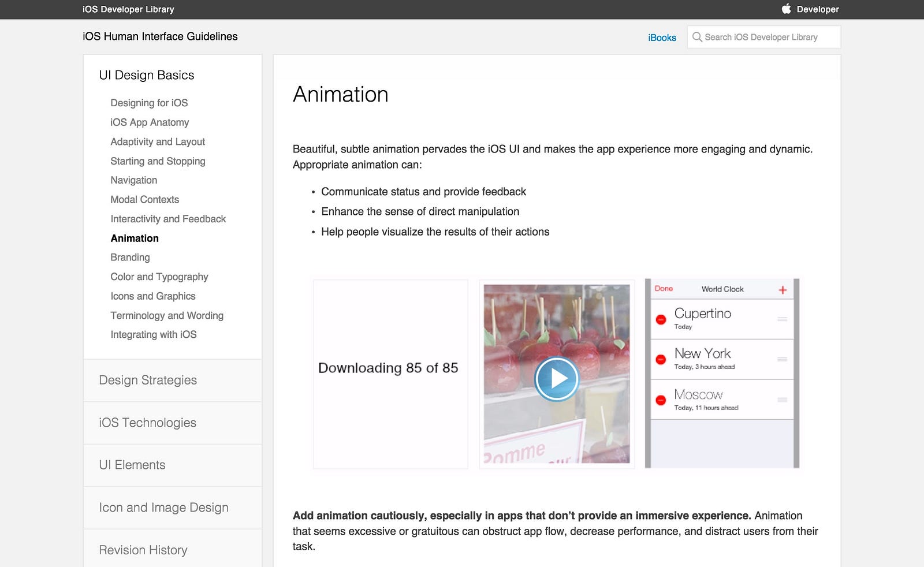This screenshot has height=567, width=924.
Task: Click red delete icon beside Moscow
Action: 661,400
